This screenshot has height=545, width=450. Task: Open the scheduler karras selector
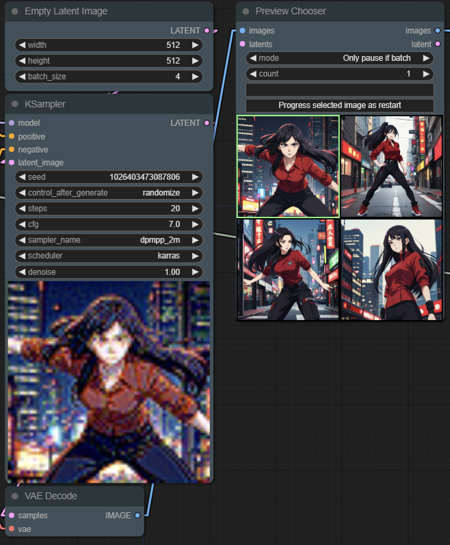pos(108,256)
